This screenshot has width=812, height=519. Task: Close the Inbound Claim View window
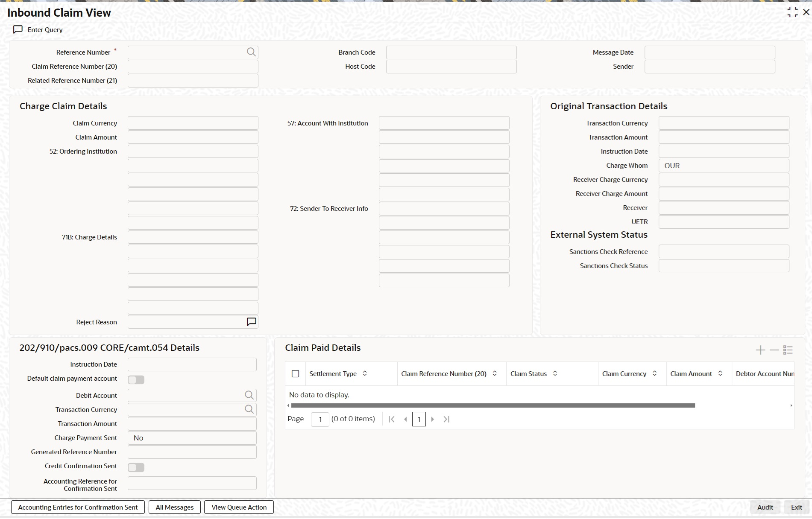806,12
